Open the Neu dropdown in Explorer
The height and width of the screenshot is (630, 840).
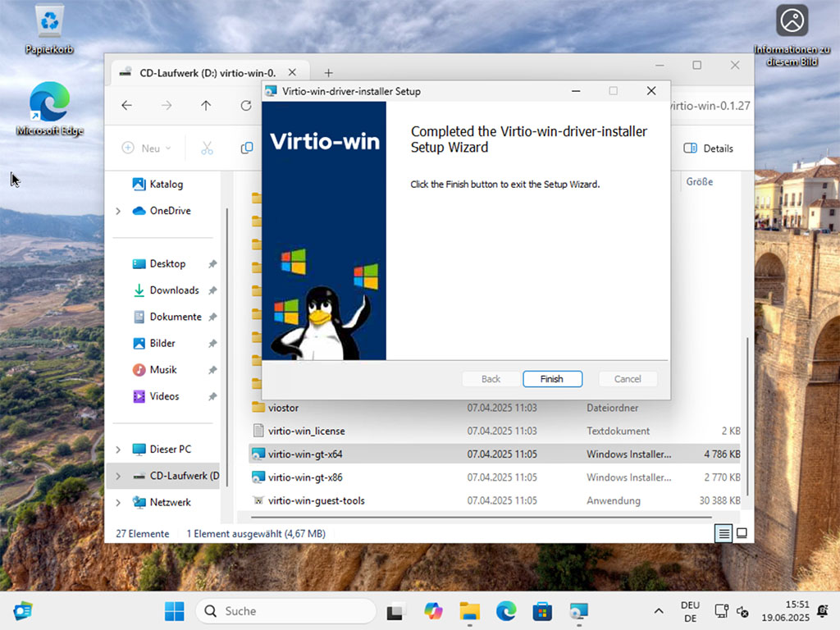[146, 148]
